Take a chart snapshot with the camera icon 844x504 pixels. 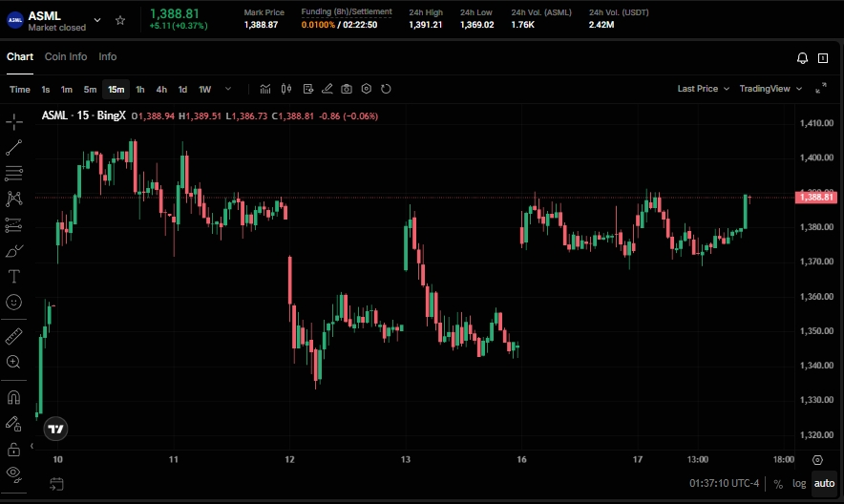(x=346, y=89)
